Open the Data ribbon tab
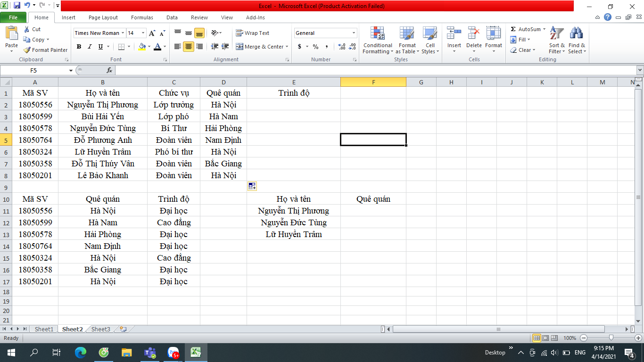This screenshot has height=362, width=644. [x=172, y=17]
